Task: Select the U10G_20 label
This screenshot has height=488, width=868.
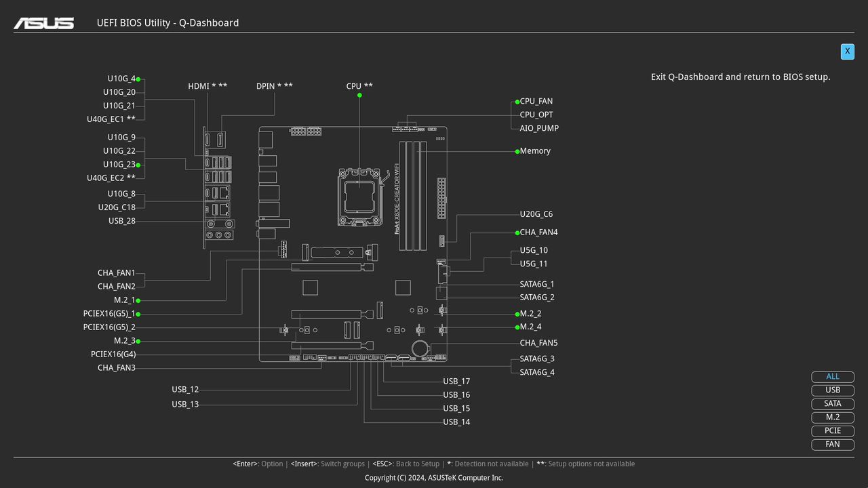Action: pos(119,92)
